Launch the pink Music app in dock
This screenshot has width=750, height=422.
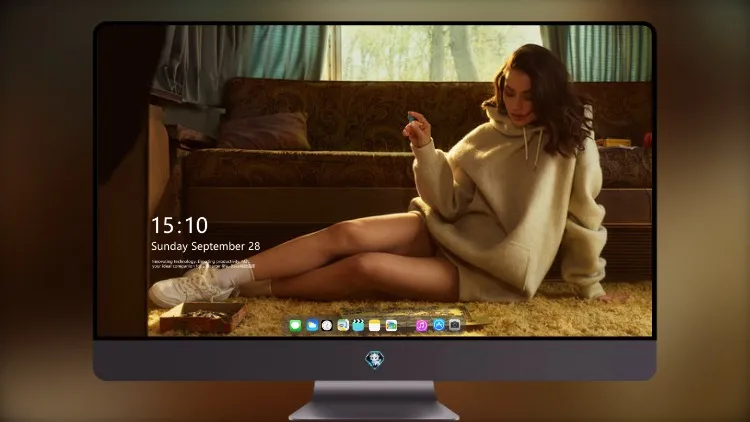tap(421, 326)
